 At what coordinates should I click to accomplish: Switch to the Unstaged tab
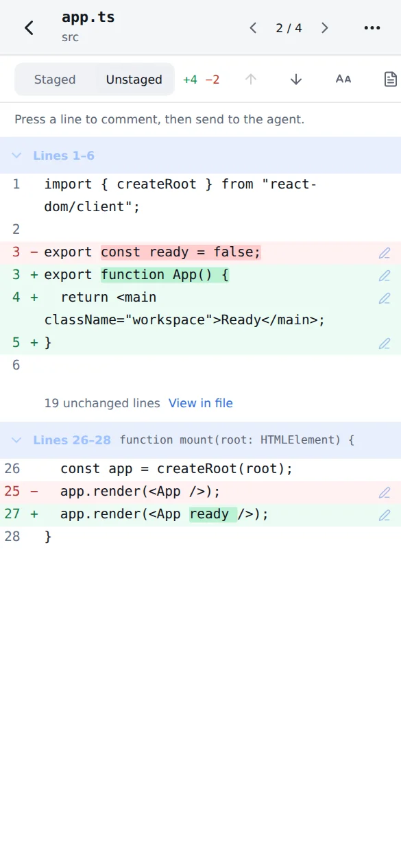click(x=134, y=80)
